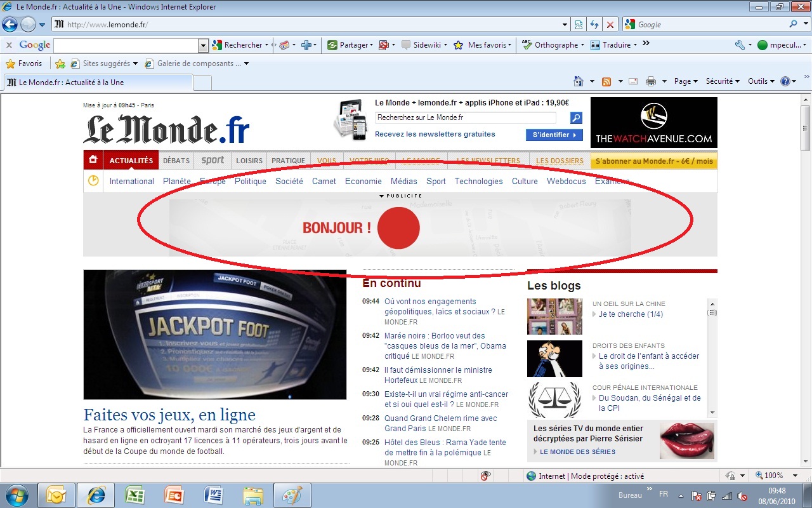This screenshot has height=508, width=812.
Task: Open the International section link
Action: [132, 181]
